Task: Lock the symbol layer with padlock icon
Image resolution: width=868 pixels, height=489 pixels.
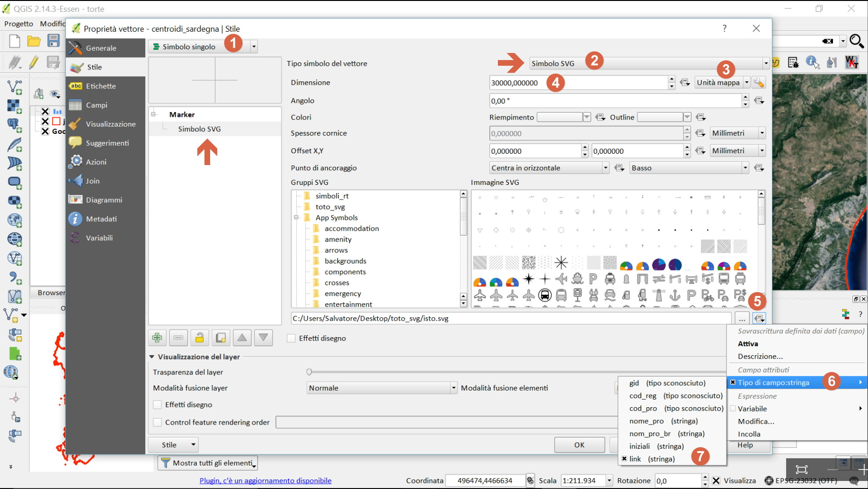Action: tap(199, 338)
